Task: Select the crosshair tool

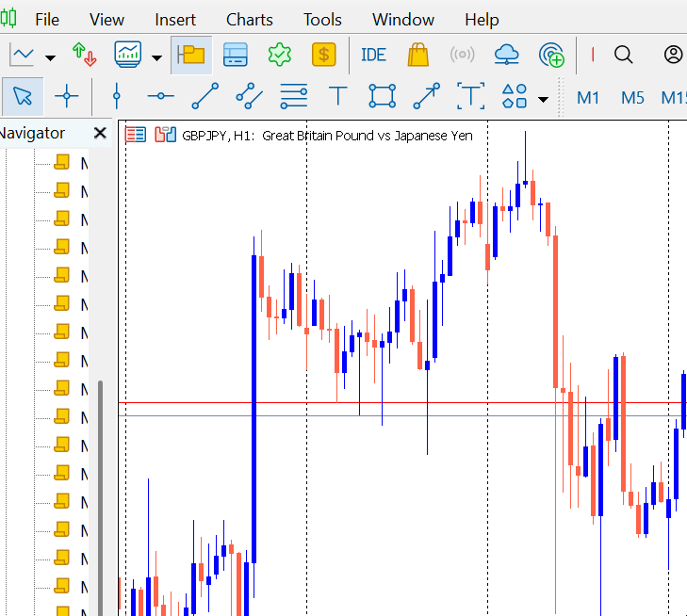Action: 67,96
